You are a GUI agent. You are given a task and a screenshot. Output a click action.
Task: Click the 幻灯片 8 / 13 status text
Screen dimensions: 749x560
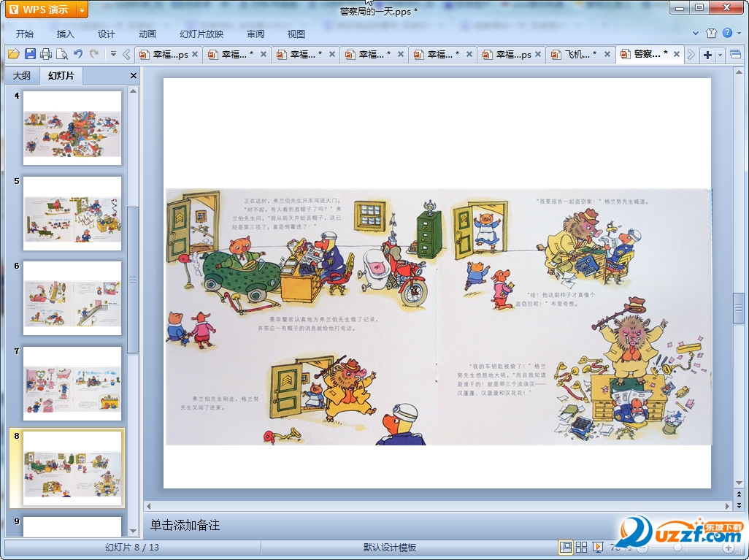click(x=132, y=547)
